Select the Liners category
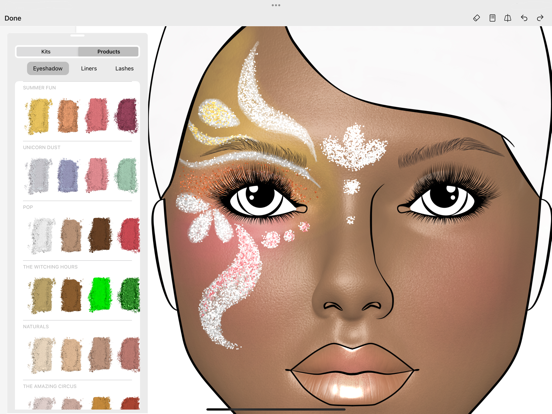 (89, 68)
